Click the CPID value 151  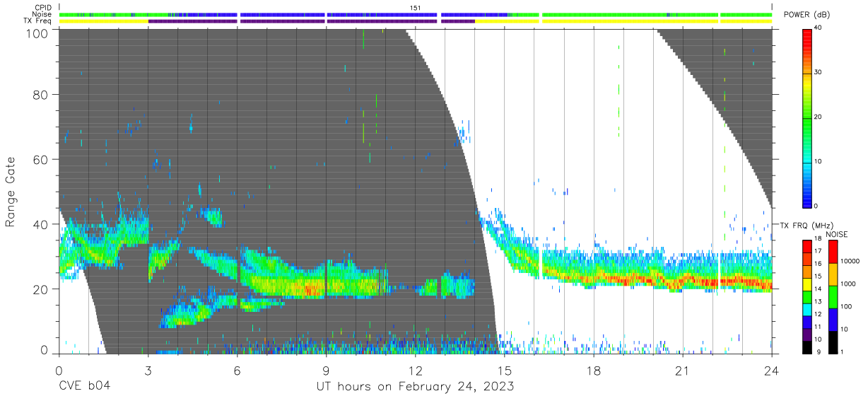[416, 7]
